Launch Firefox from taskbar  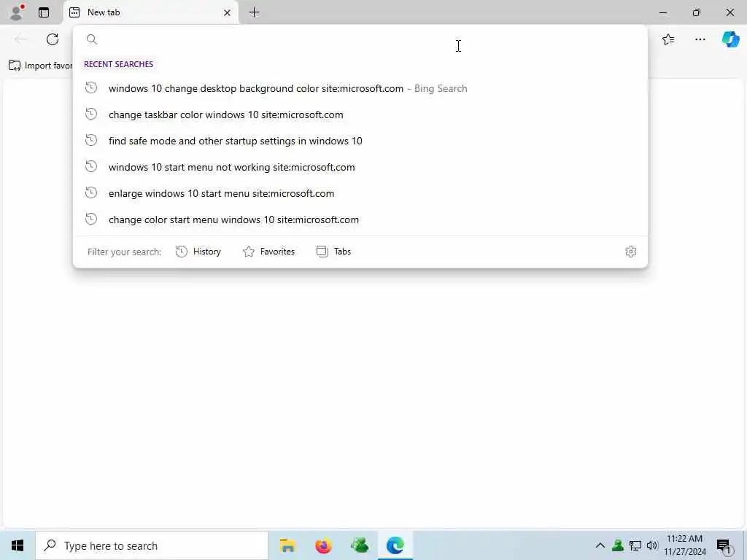click(323, 545)
